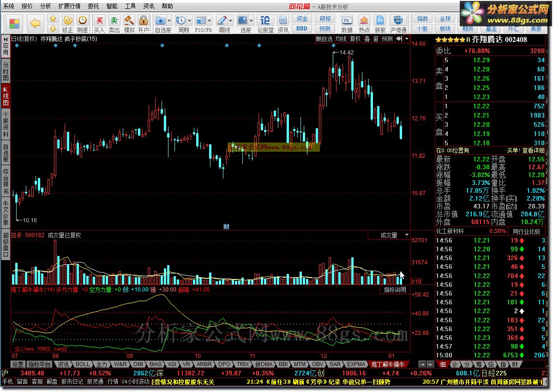Expand the F10/F9 dropdown arrow
This screenshot has height=392, width=553.
coord(210,20)
